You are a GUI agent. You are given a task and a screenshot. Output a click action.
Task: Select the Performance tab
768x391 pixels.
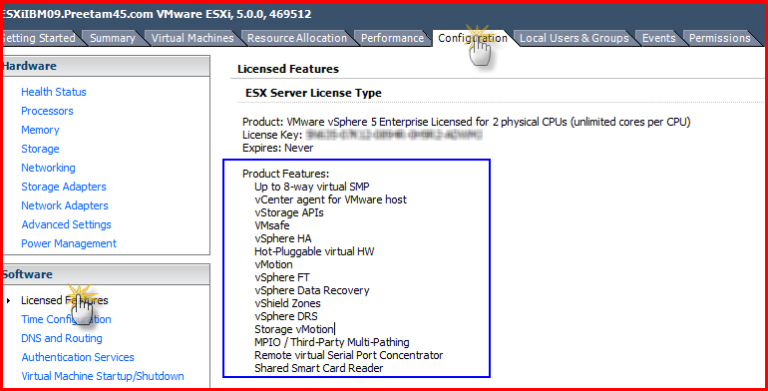coord(392,38)
